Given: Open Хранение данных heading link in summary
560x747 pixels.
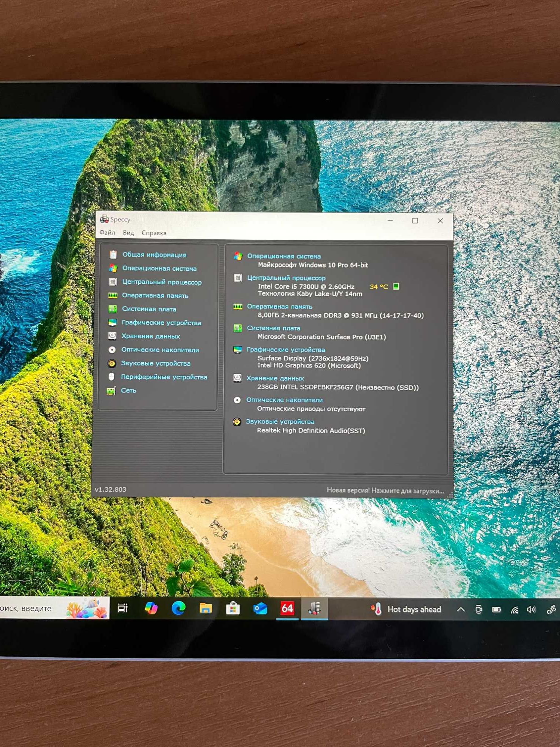Looking at the screenshot, I should pos(275,378).
